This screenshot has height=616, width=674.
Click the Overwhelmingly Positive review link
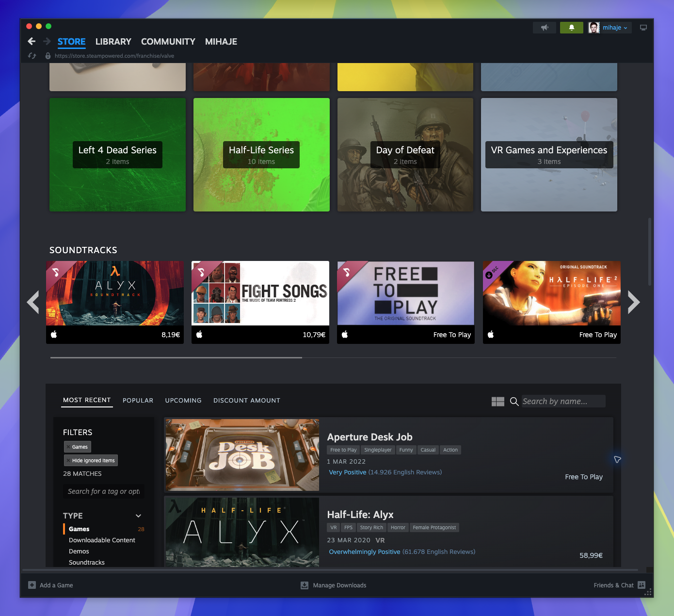tap(365, 551)
